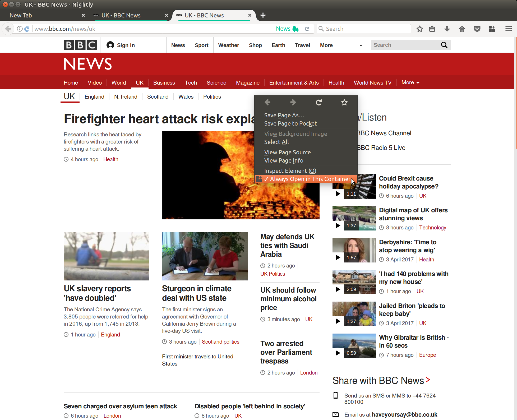The width and height of the screenshot is (517, 420).
Task: Expand More menu in BBC top navigation
Action: coord(341,45)
